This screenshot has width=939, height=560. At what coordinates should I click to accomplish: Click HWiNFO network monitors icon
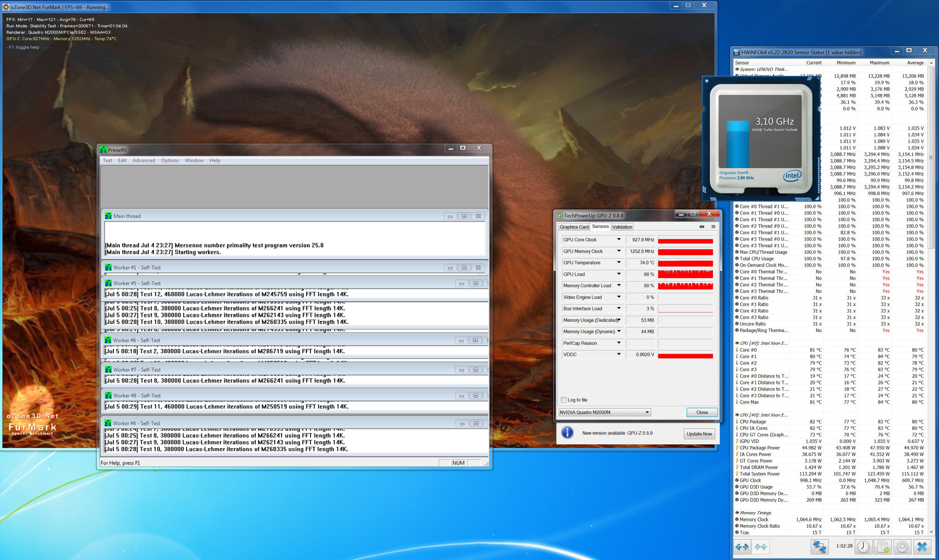pos(819,547)
